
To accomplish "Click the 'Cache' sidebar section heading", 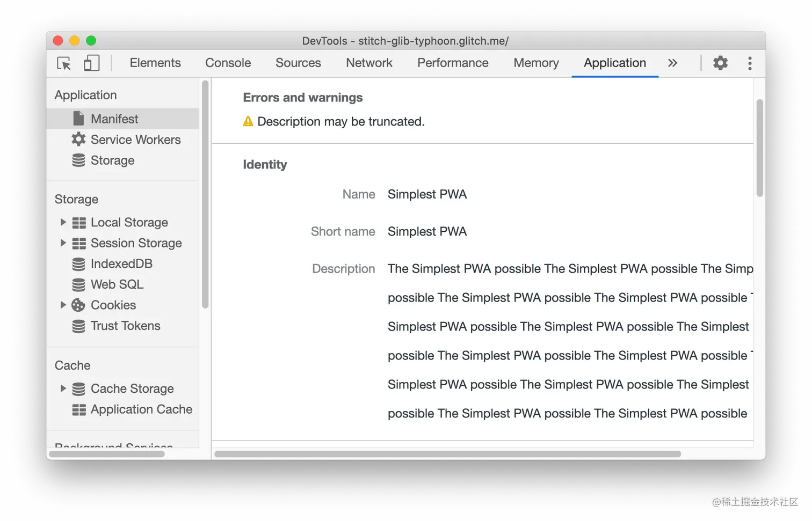I will coord(73,365).
